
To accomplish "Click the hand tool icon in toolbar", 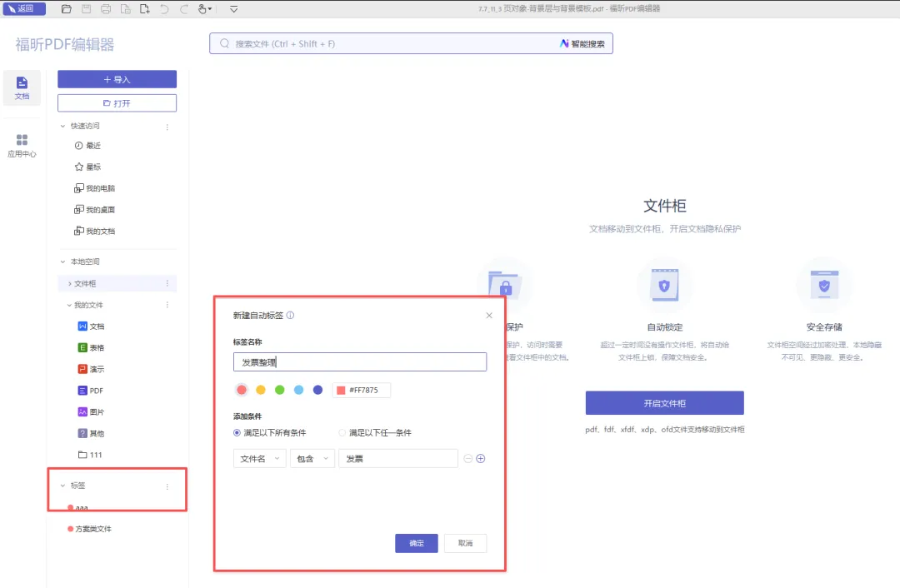I will (202, 9).
